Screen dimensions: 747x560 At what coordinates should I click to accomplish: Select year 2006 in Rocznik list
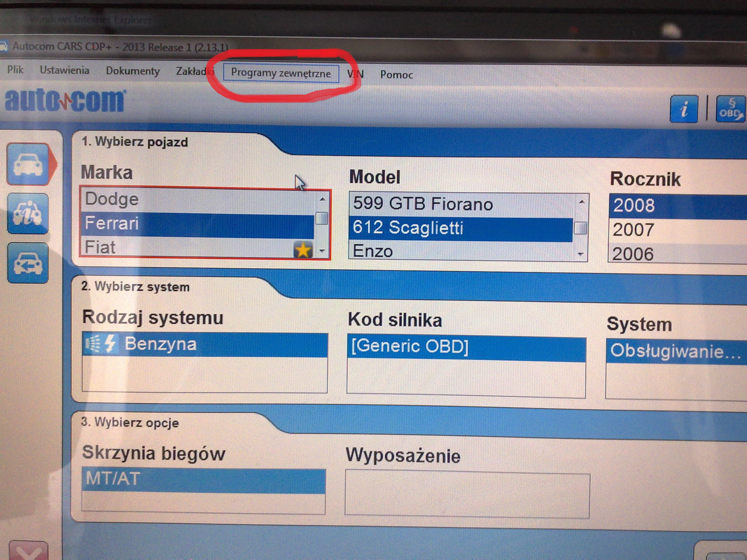tap(678, 253)
